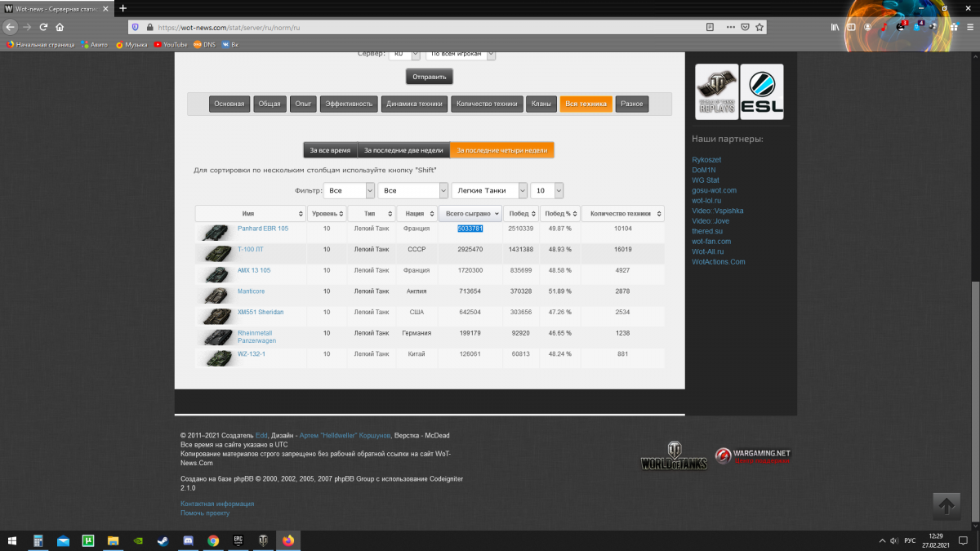Screen dimensions: 980x551
Task: Open the Epic Games taskbar icon
Action: tap(238, 540)
